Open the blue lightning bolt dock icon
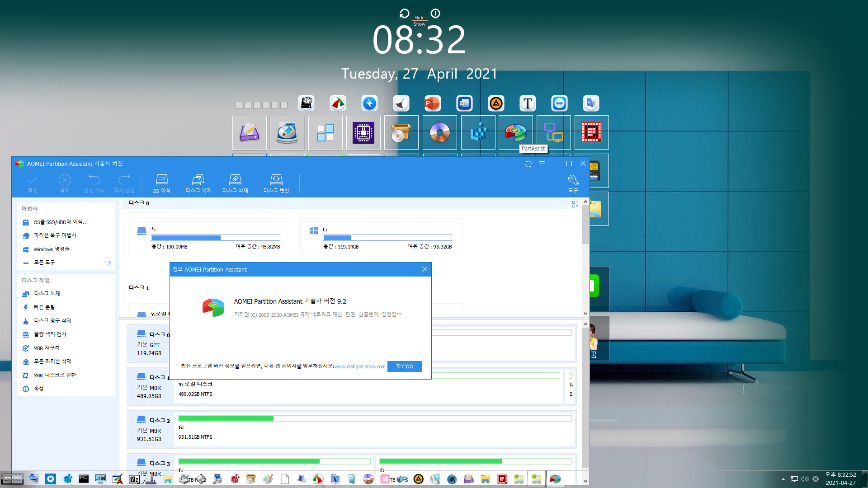Image resolution: width=868 pixels, height=488 pixels. 369,103
